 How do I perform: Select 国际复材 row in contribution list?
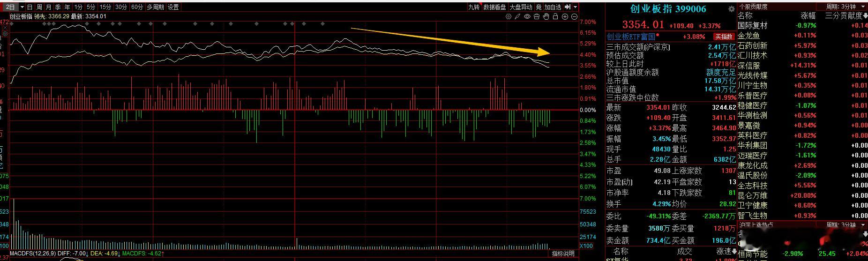pos(802,26)
